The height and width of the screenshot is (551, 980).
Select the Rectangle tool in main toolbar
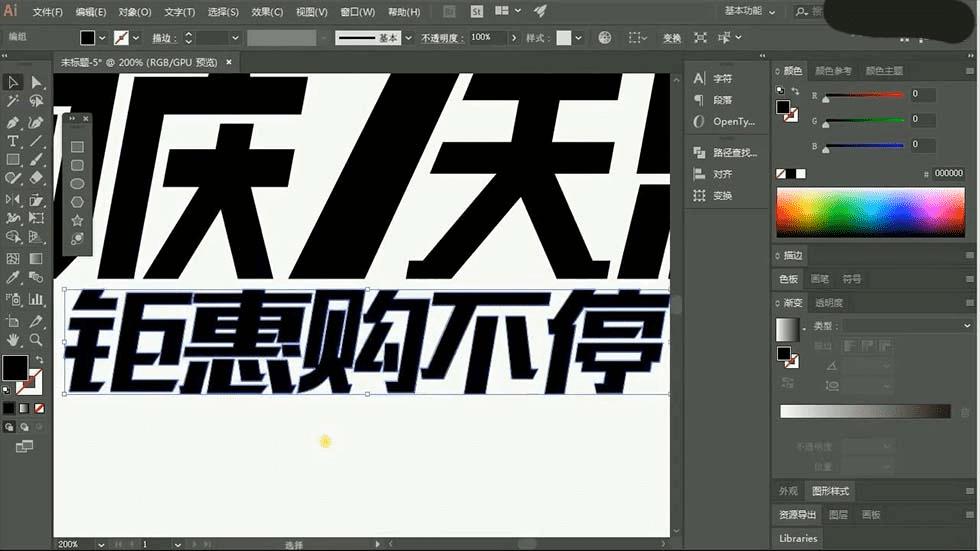pyautogui.click(x=12, y=160)
